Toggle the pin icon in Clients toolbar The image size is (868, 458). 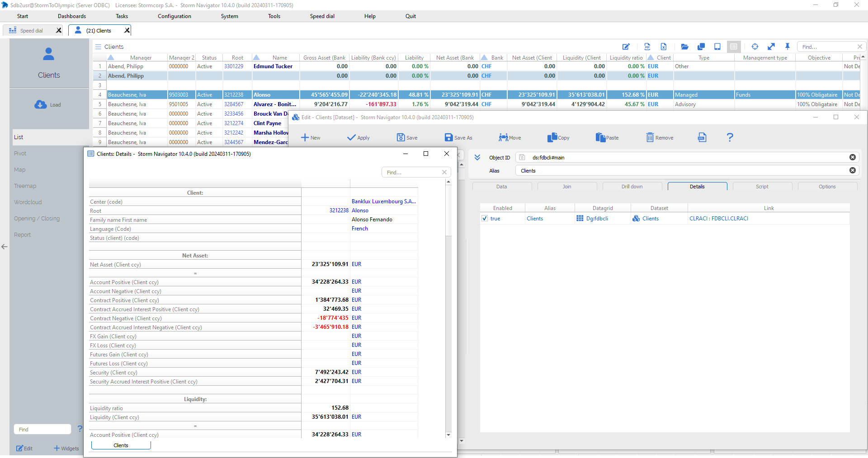pyautogui.click(x=788, y=47)
